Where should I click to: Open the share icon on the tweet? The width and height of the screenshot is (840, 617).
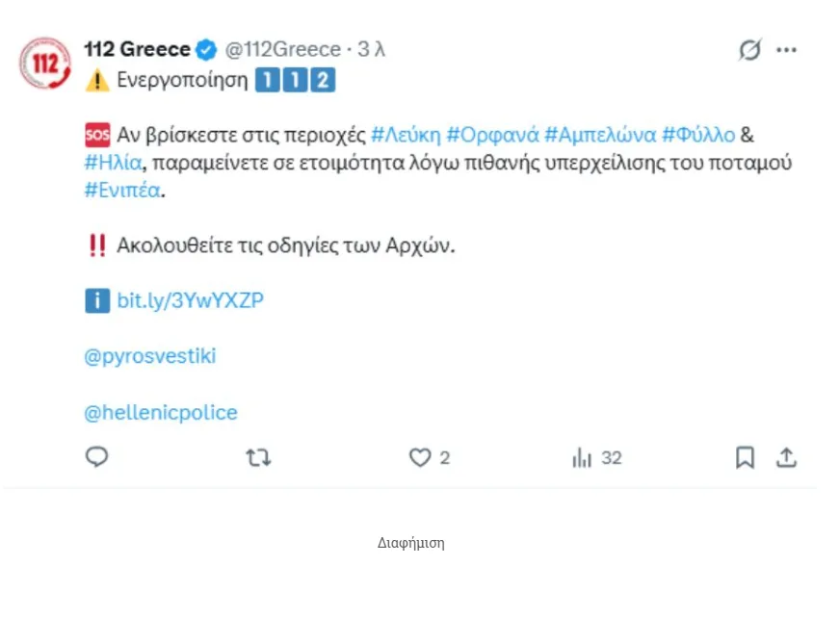coord(787,457)
